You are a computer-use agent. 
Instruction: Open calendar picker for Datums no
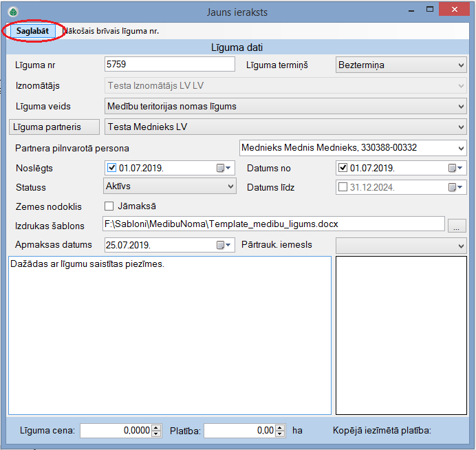point(455,168)
